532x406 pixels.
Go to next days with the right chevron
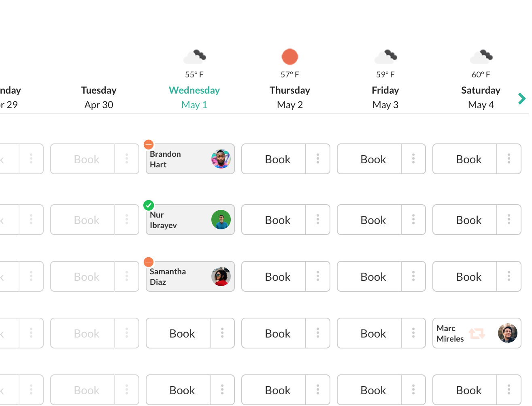pos(522,98)
